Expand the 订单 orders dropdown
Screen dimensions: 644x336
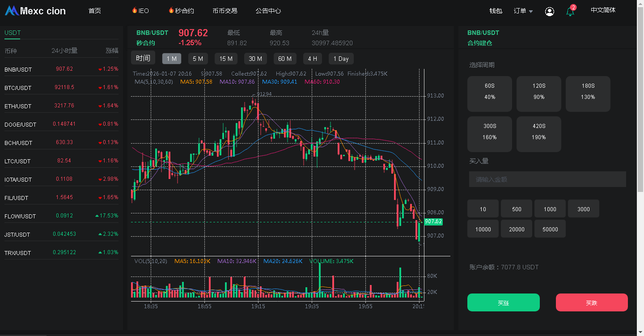point(523,11)
